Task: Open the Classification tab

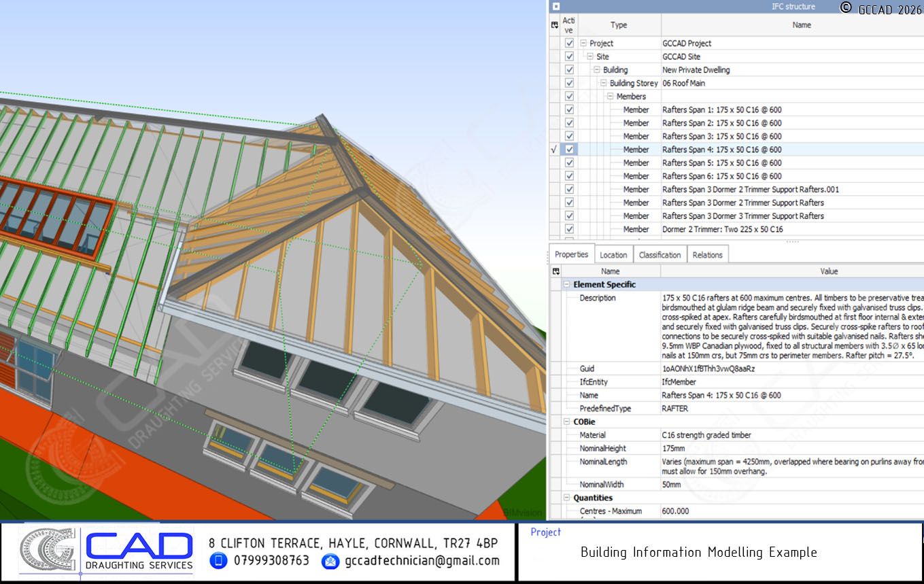Action: (660, 255)
